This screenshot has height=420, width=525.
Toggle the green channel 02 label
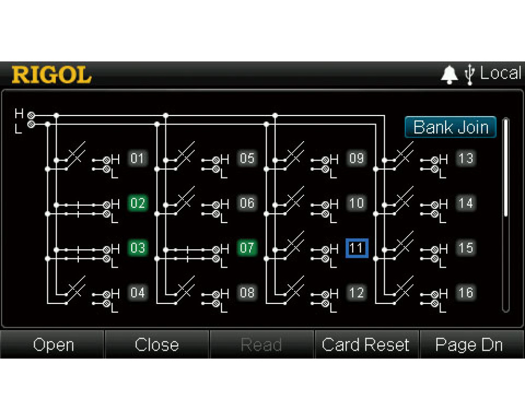coord(137,203)
